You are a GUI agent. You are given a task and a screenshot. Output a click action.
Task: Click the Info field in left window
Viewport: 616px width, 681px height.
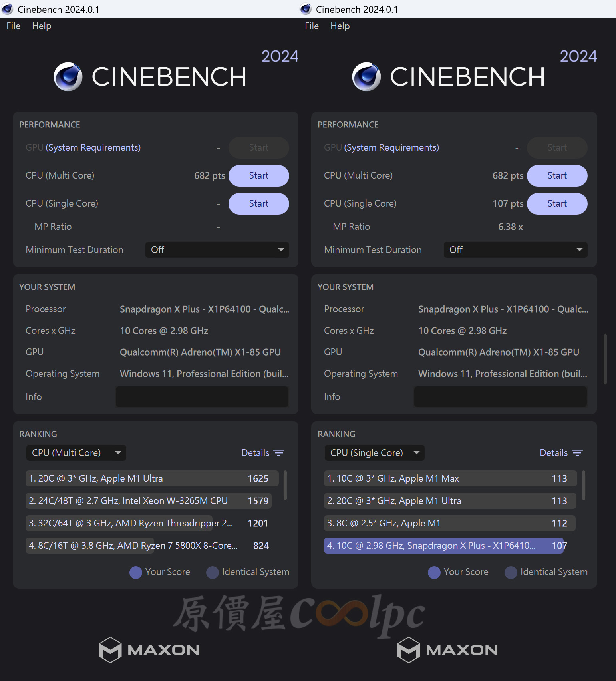[x=202, y=397]
